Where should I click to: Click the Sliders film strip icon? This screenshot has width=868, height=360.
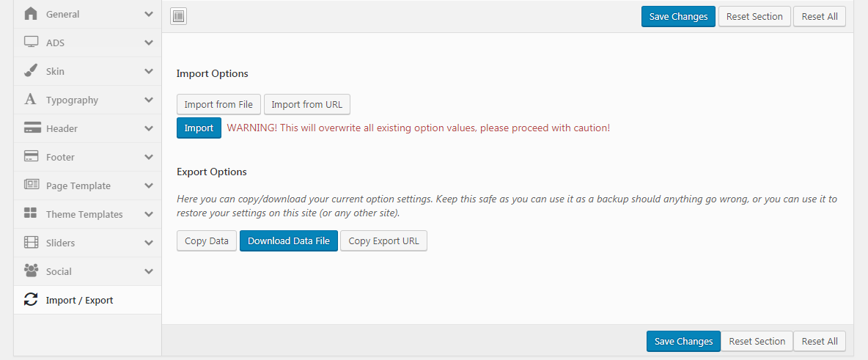point(31,243)
